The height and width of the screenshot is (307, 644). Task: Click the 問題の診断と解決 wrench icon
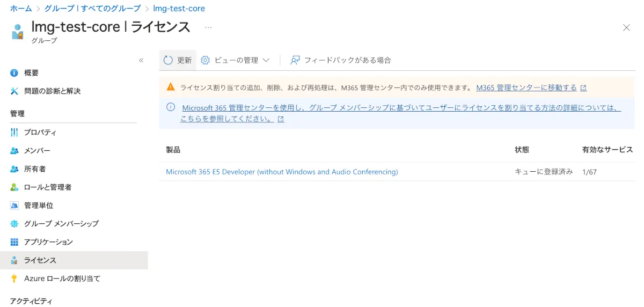(14, 91)
